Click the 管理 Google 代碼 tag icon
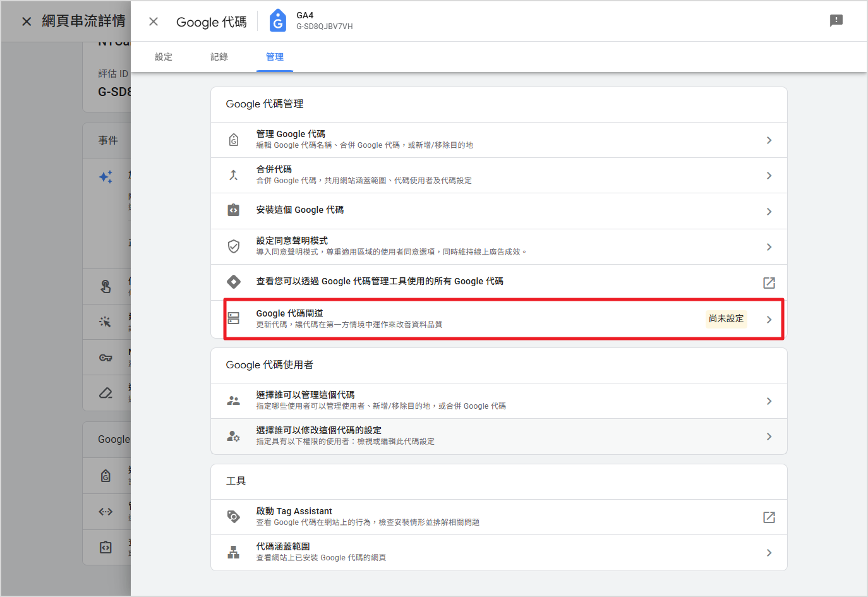The height and width of the screenshot is (597, 868). tap(234, 140)
